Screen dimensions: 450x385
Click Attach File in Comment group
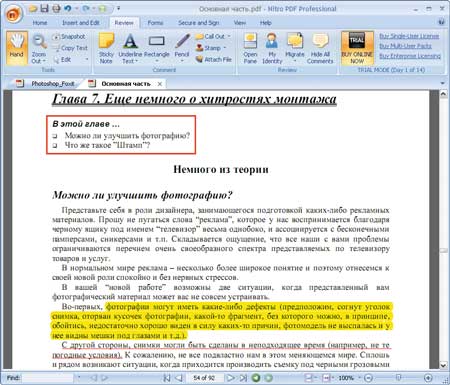pos(214,59)
